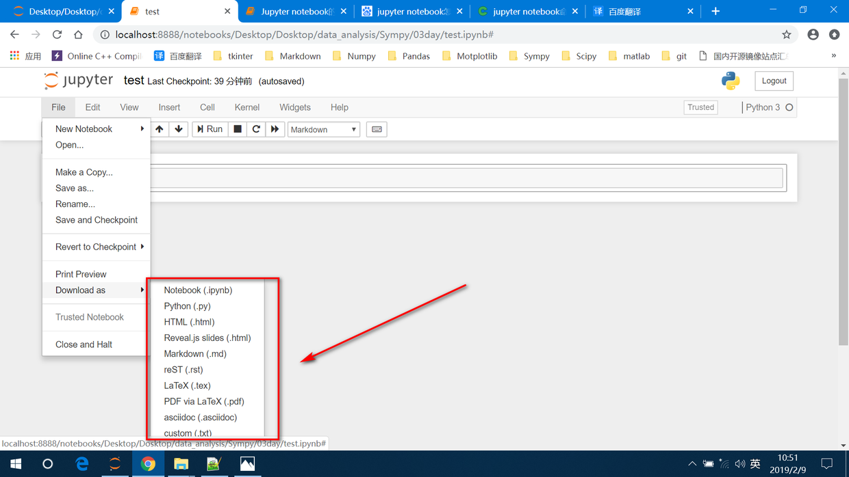
Task: Click the Jupyter logo
Action: pos(79,81)
